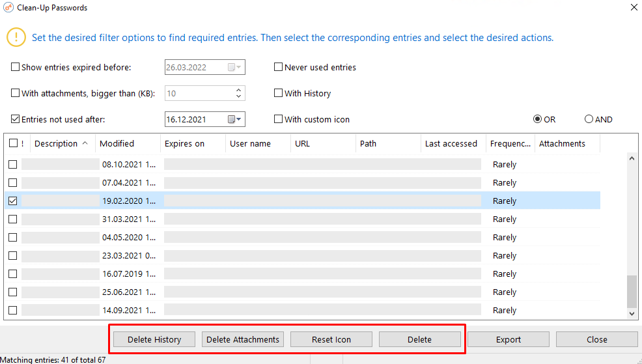Click the Reset Icon button

pos(331,339)
